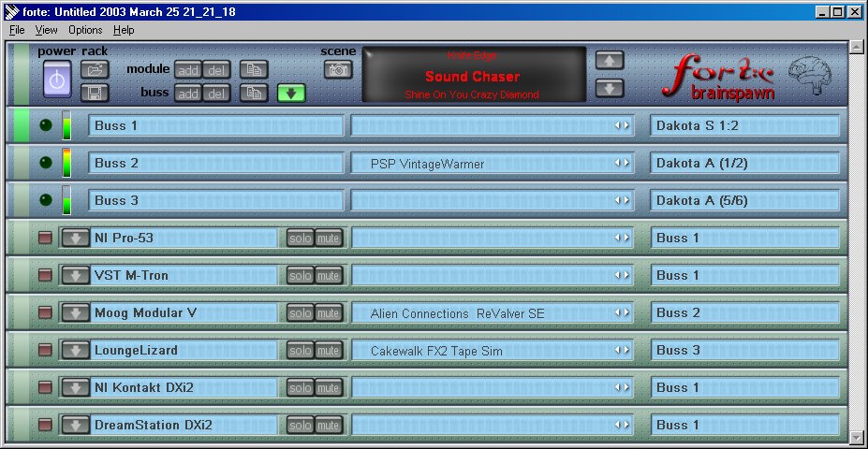The width and height of the screenshot is (868, 449).
Task: Toggle NI Pro-53 module enable indicator
Action: click(x=45, y=238)
